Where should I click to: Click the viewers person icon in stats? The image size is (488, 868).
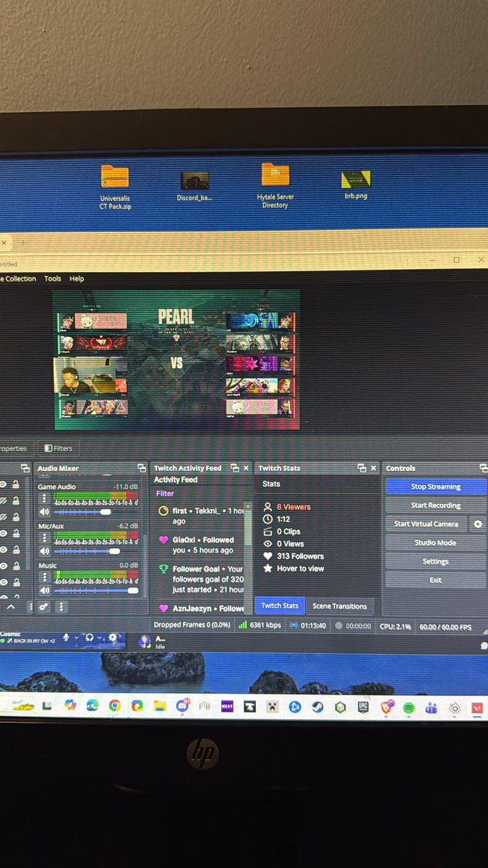[x=268, y=507]
